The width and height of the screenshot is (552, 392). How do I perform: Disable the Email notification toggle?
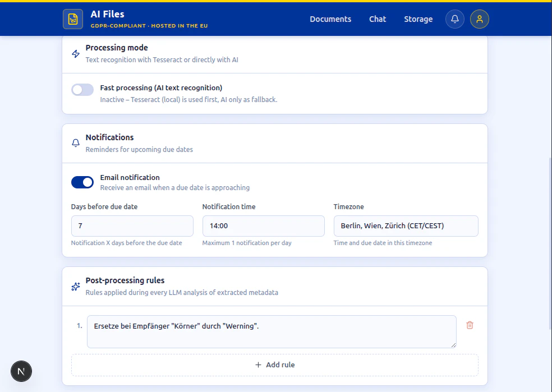coord(82,182)
